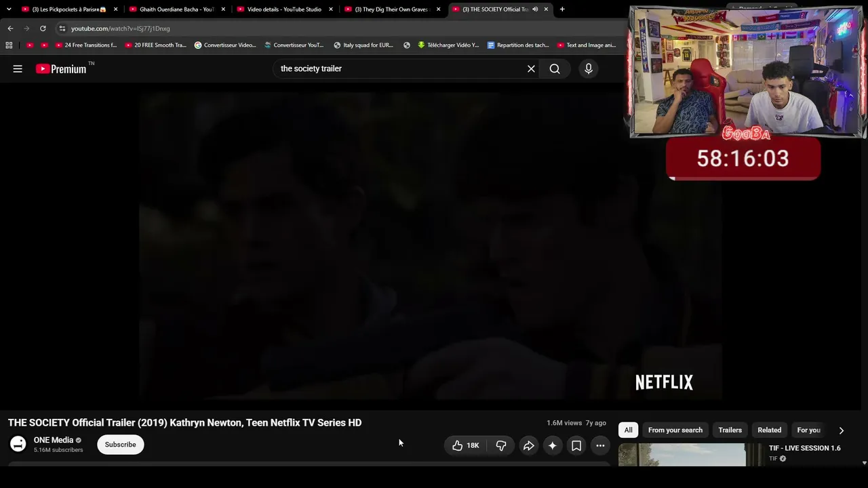Image resolution: width=868 pixels, height=488 pixels.
Task: Open first YouTube bookmark icon
Action: [30, 45]
